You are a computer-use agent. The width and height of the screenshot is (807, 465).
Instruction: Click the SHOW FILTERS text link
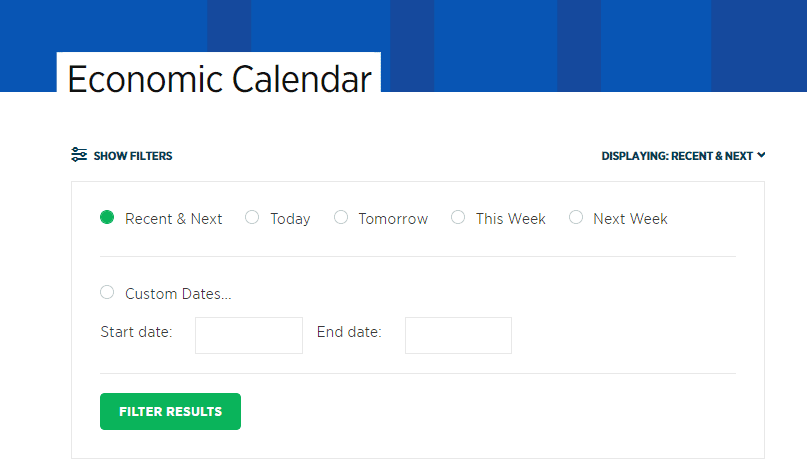pyautogui.click(x=133, y=156)
